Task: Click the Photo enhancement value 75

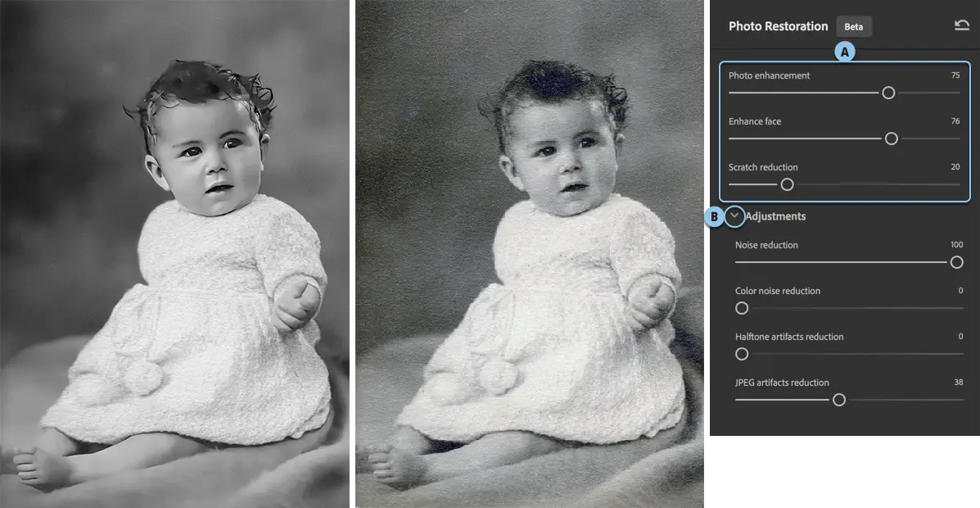Action: point(955,75)
